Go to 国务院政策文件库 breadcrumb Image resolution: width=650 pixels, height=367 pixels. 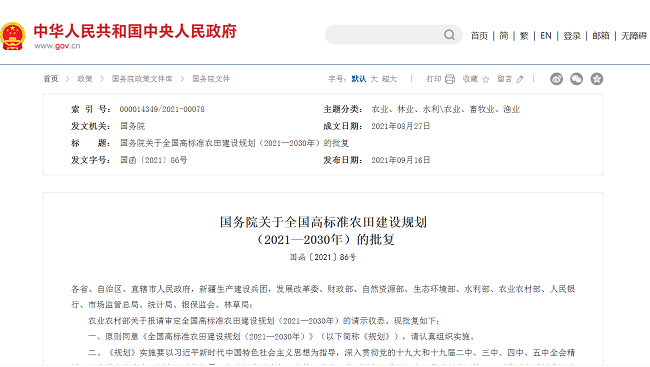pos(142,79)
